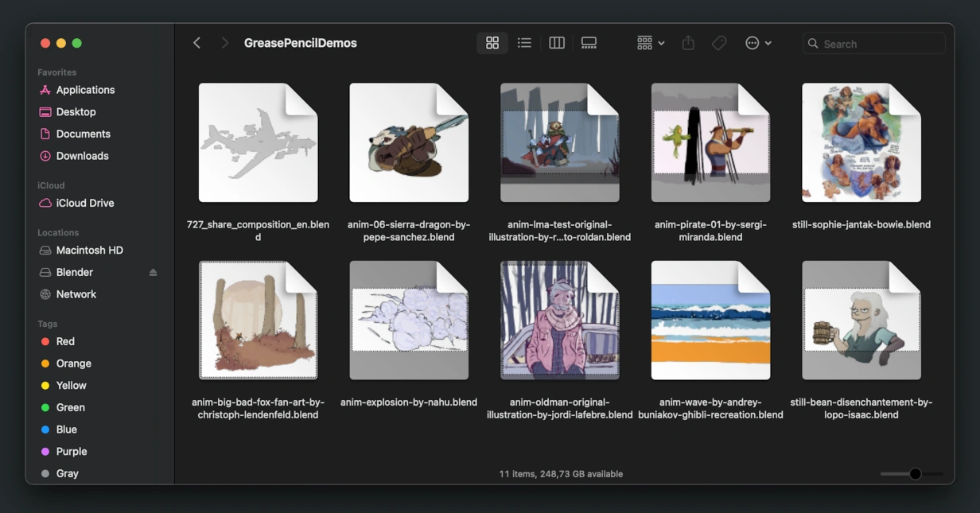Select the grid Icon view toggle

coord(492,43)
